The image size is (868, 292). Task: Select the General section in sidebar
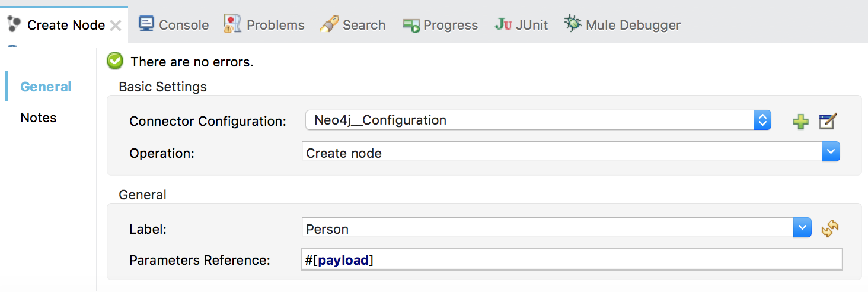46,87
